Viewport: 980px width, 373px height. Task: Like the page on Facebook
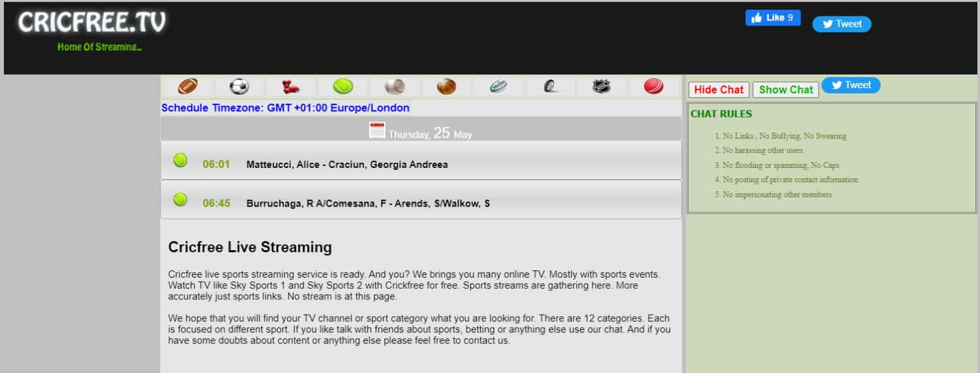coord(773,18)
